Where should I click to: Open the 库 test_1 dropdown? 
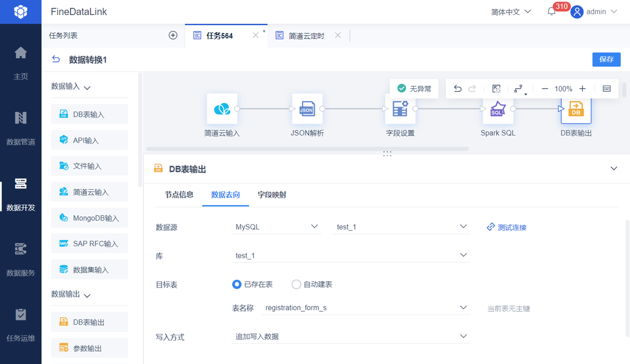(x=351, y=256)
